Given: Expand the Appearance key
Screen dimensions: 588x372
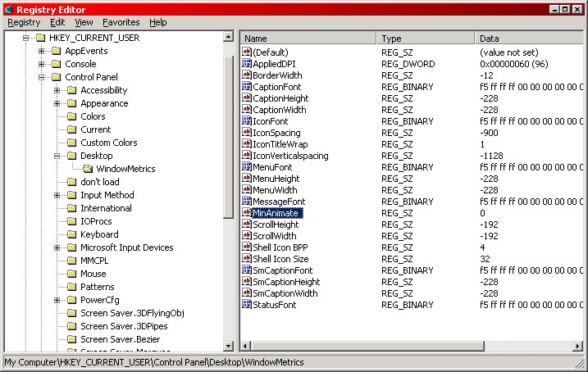Looking at the screenshot, I should (57, 103).
